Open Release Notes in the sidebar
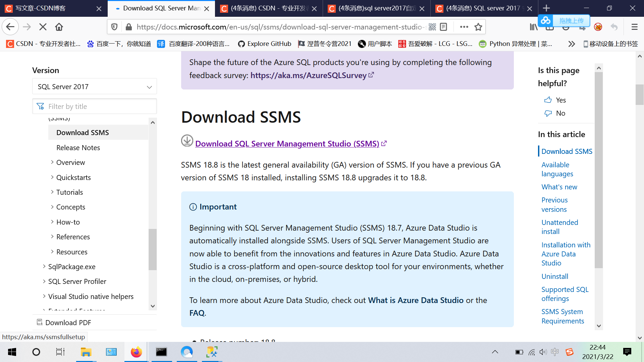644x362 pixels. click(x=78, y=147)
